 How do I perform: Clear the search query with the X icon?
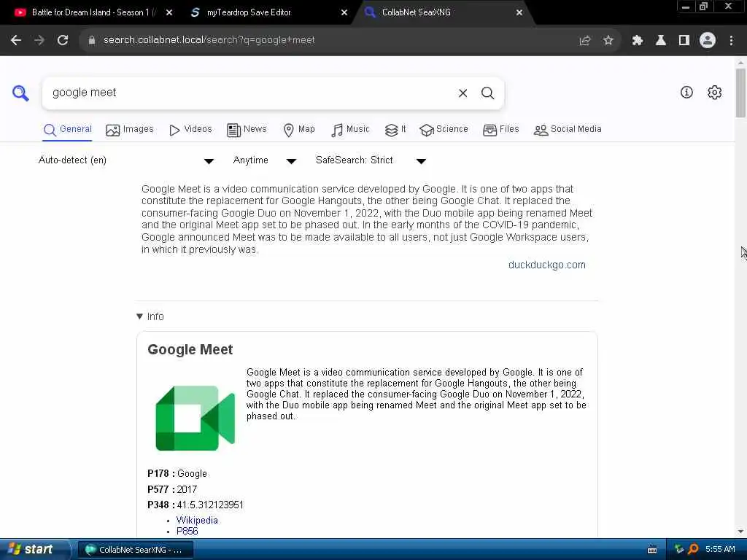pyautogui.click(x=462, y=93)
